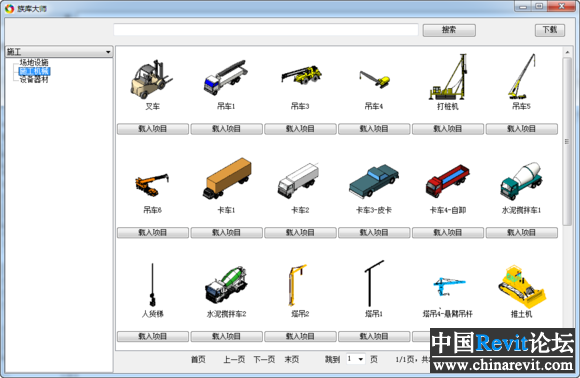Select the 水泥搅拌车2 mixer truck thumbnail
The image size is (580, 378).
(226, 285)
